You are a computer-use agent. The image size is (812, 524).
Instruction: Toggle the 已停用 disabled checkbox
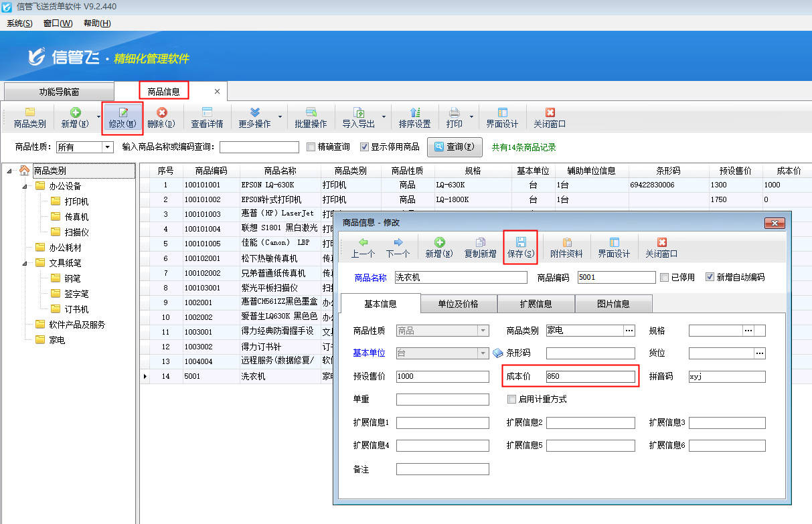(x=664, y=277)
